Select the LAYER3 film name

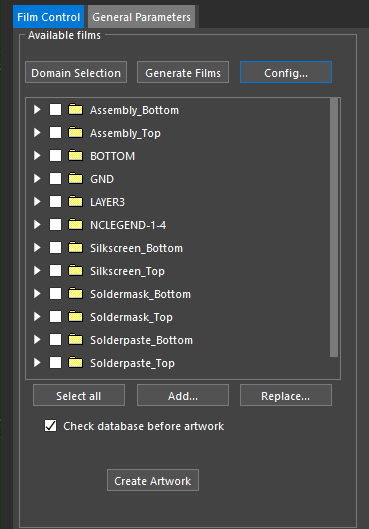[107, 202]
